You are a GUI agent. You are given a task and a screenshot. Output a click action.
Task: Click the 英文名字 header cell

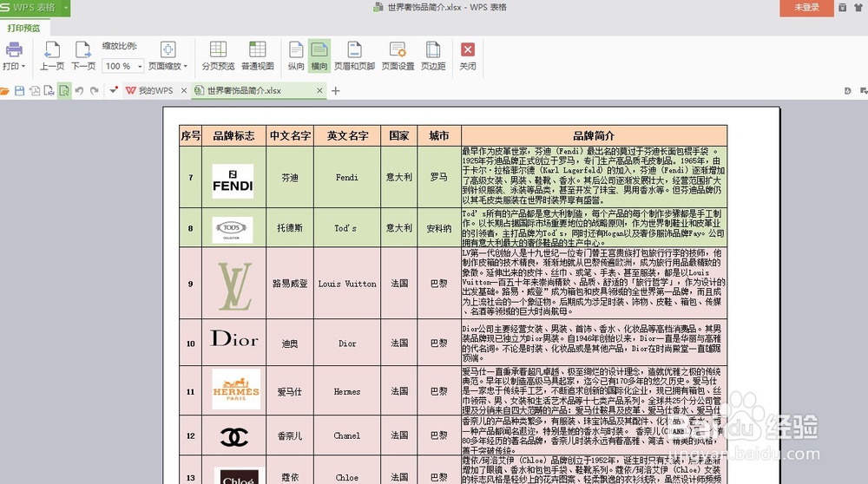(347, 136)
